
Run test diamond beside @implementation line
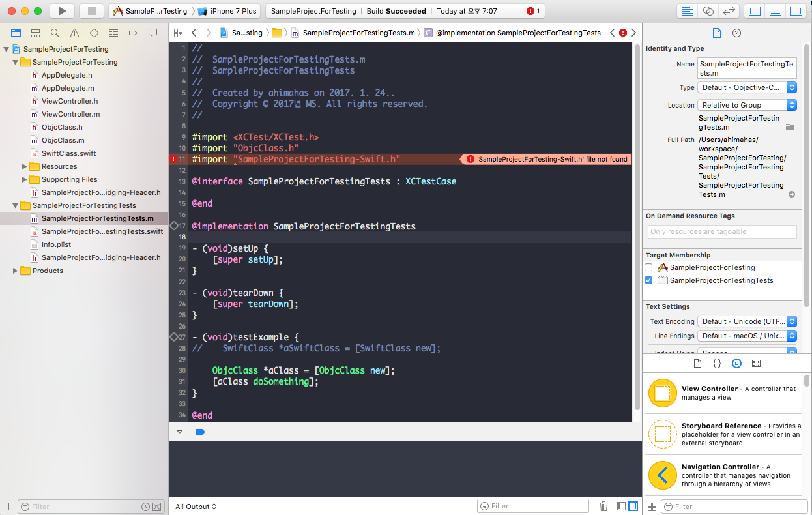pos(174,226)
